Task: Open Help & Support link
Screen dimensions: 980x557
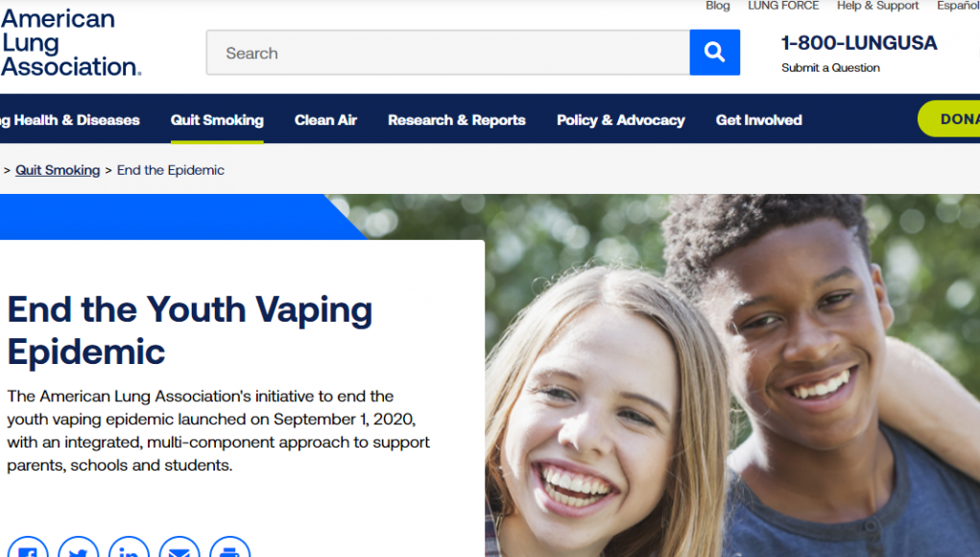Action: pos(877,6)
